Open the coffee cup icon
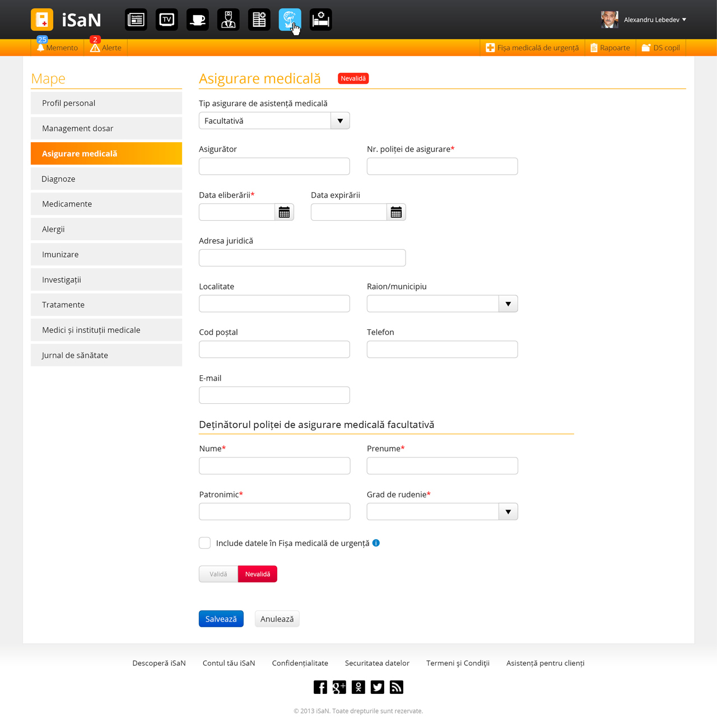 coord(198,20)
